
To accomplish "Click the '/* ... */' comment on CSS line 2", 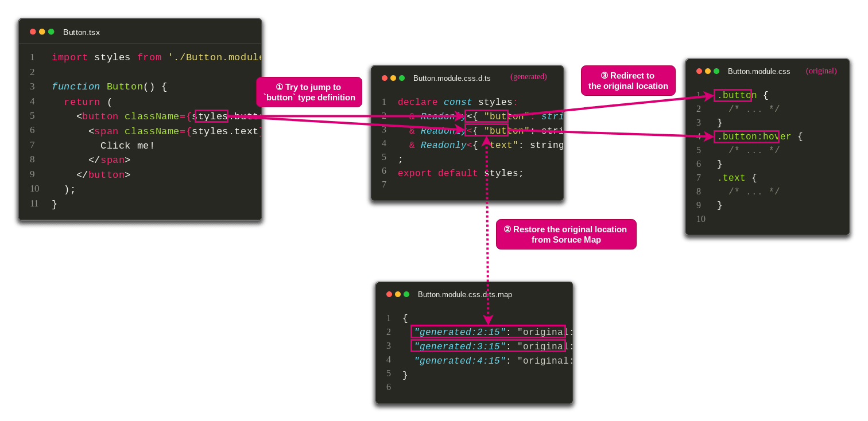I will (x=754, y=109).
